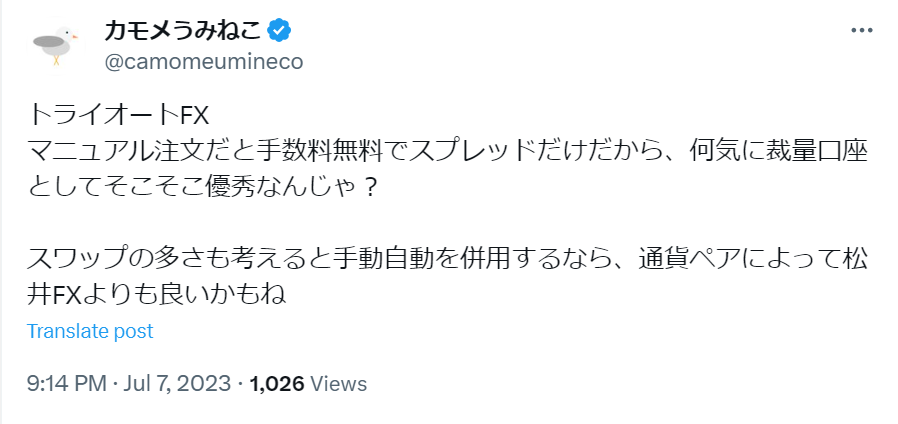Open the カモメうみねこ display name link
Image resolution: width=898 pixels, height=424 pixels.
(184, 31)
